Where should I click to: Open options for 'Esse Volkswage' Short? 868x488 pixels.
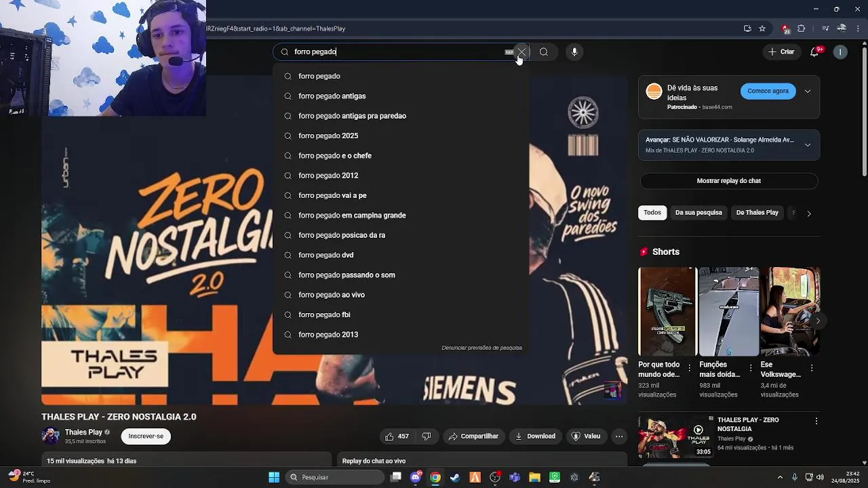point(812,368)
